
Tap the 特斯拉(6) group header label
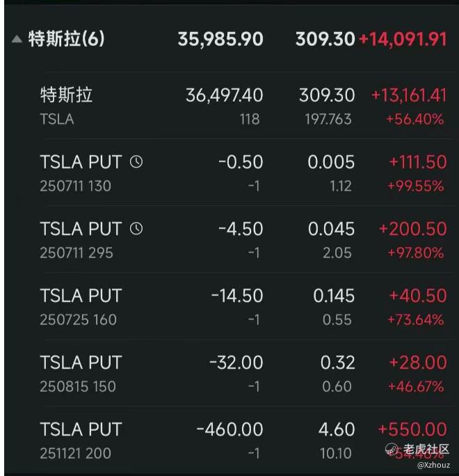(x=67, y=39)
